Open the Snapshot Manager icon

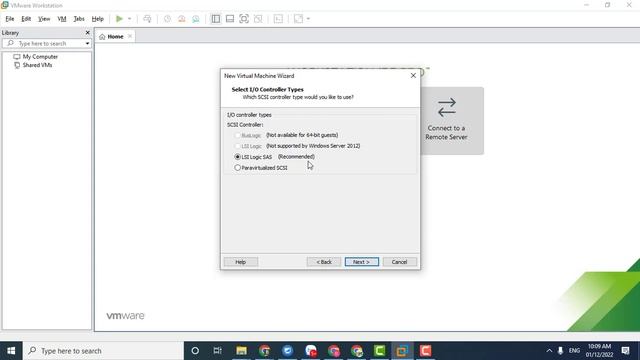tap(196, 19)
